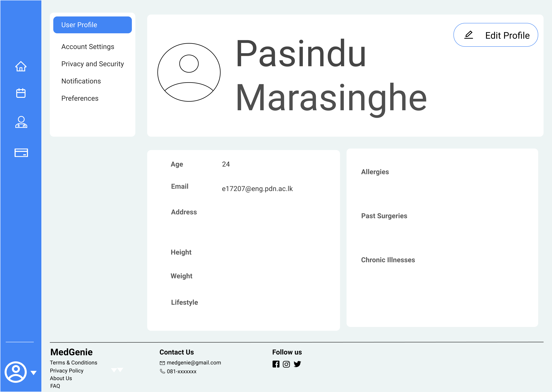Click the Edit Profile button
The image size is (552, 392).
tap(495, 35)
